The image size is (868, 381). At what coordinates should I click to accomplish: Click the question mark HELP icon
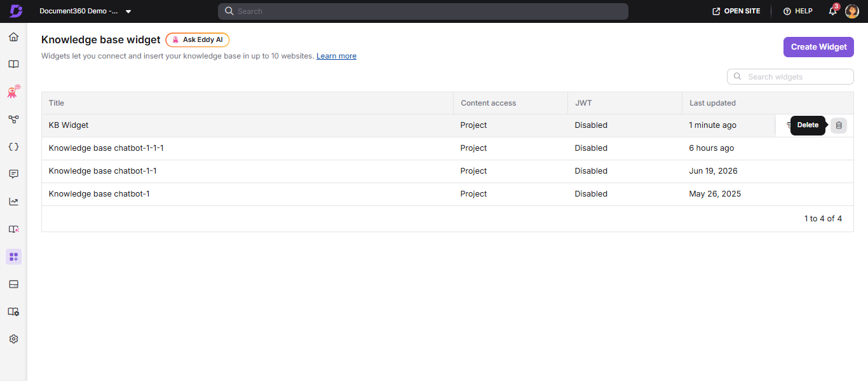787,11
